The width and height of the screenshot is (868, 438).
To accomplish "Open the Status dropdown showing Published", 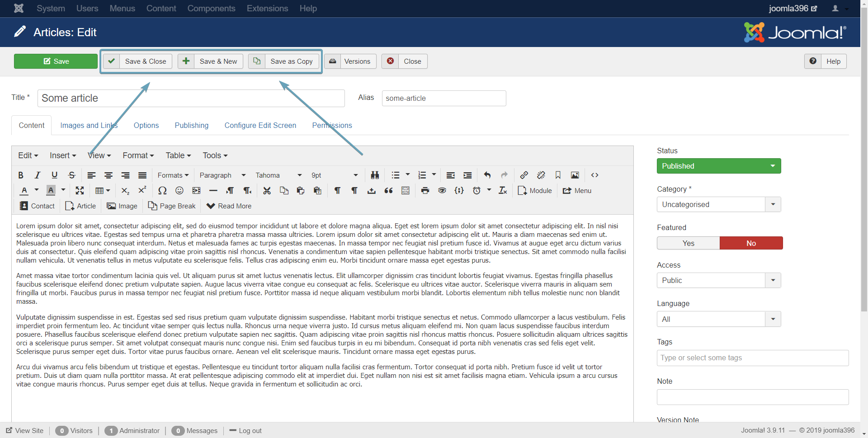I will coord(718,166).
